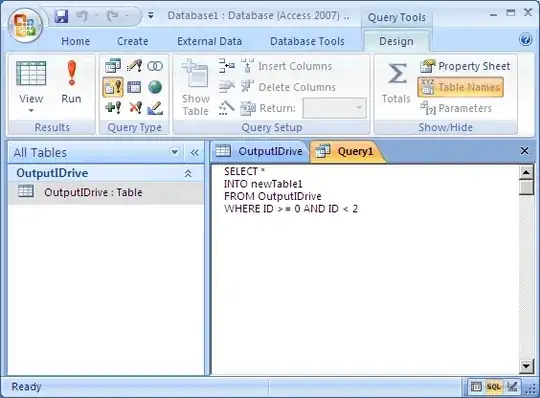The width and height of the screenshot is (540, 398).
Task: Switch to OutputIDrive document tab
Action: (259, 151)
